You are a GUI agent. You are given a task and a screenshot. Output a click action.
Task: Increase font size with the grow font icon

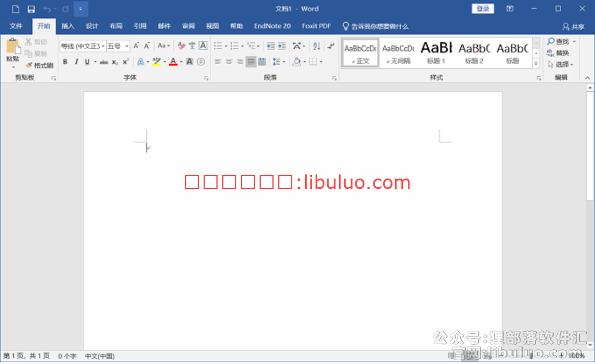point(136,46)
